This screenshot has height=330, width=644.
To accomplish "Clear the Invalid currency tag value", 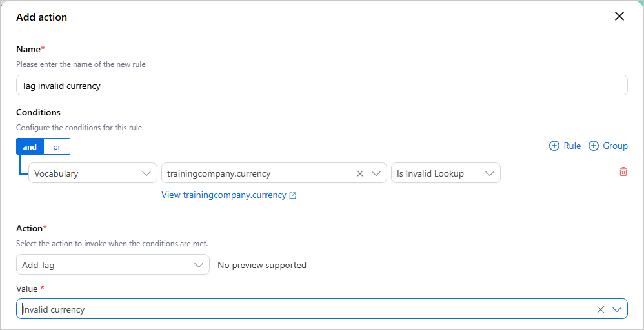I will (x=601, y=309).
